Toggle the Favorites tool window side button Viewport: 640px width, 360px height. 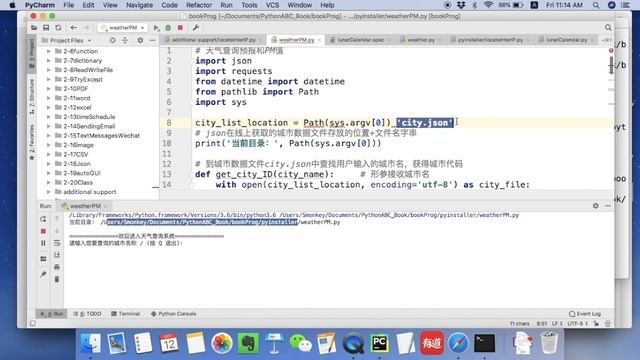[32, 142]
